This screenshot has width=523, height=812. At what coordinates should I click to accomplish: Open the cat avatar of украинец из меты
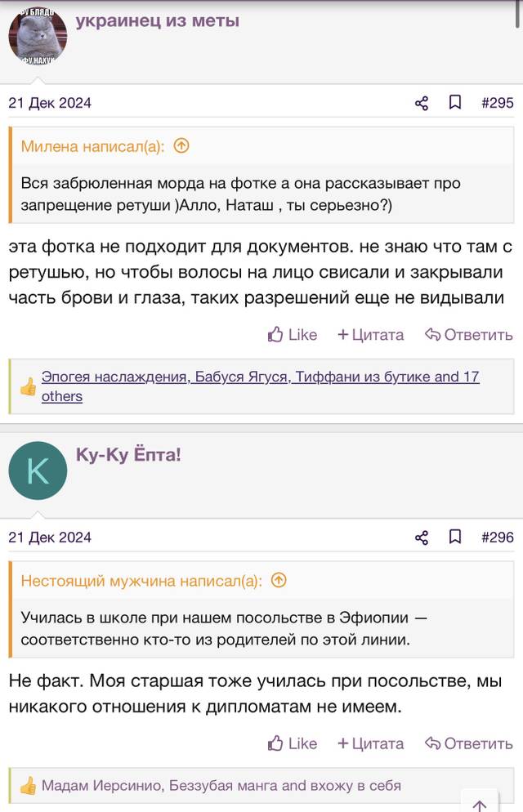38,36
